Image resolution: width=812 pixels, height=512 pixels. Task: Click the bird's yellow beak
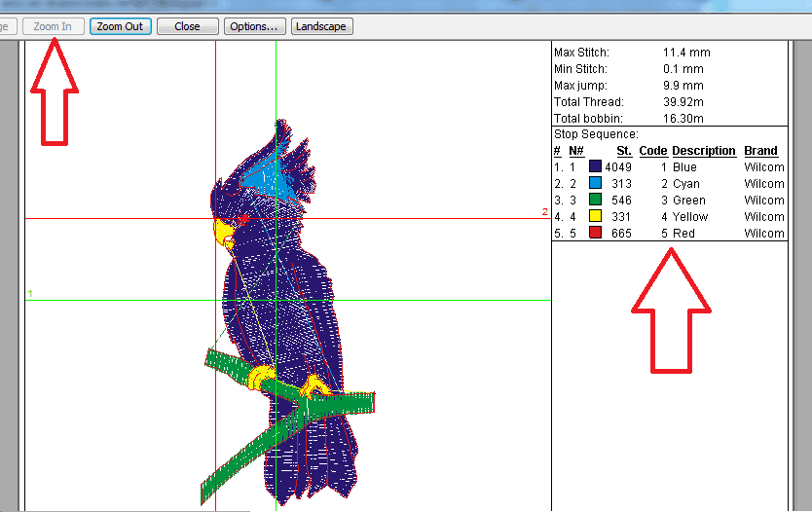coord(223,233)
